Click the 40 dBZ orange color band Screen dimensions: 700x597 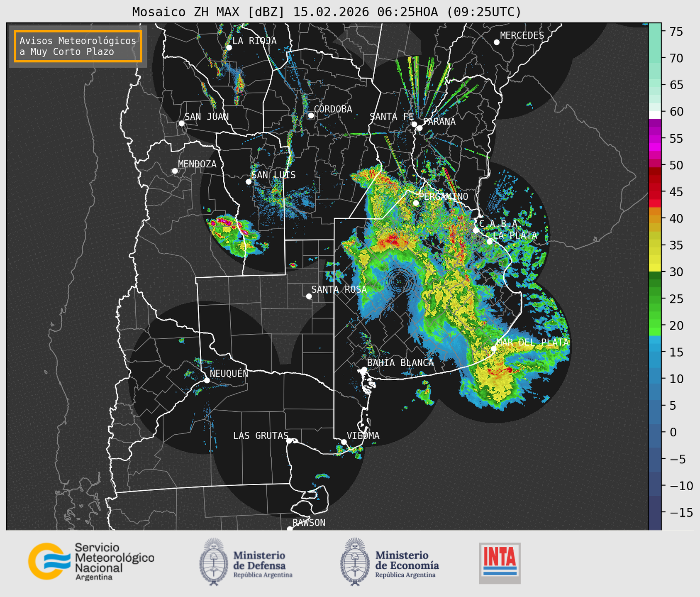pos(655,218)
